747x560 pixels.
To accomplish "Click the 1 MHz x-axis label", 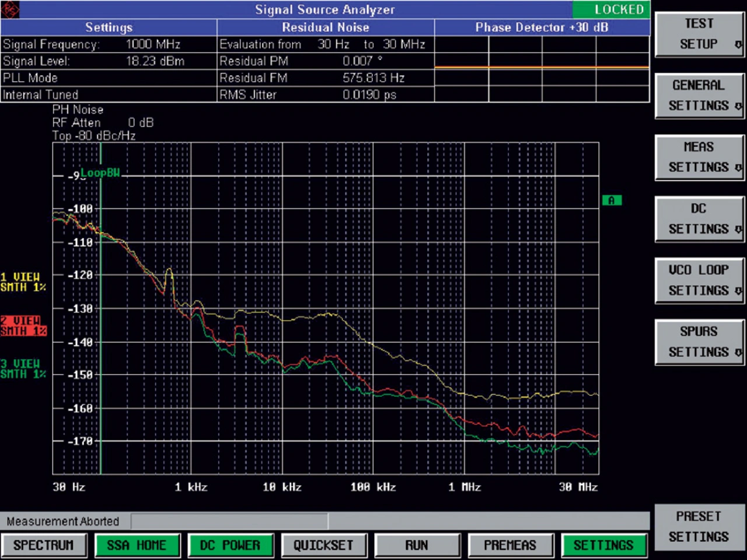I will point(465,487).
